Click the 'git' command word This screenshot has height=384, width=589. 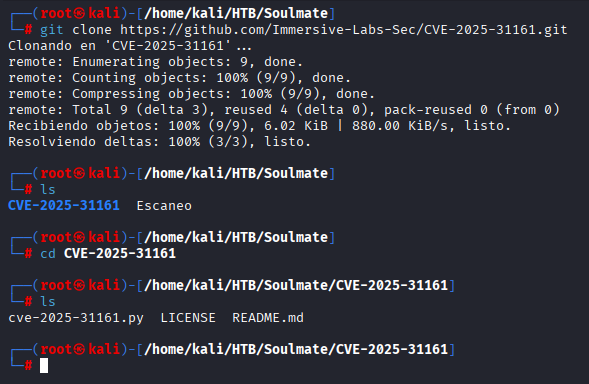pos(52,30)
